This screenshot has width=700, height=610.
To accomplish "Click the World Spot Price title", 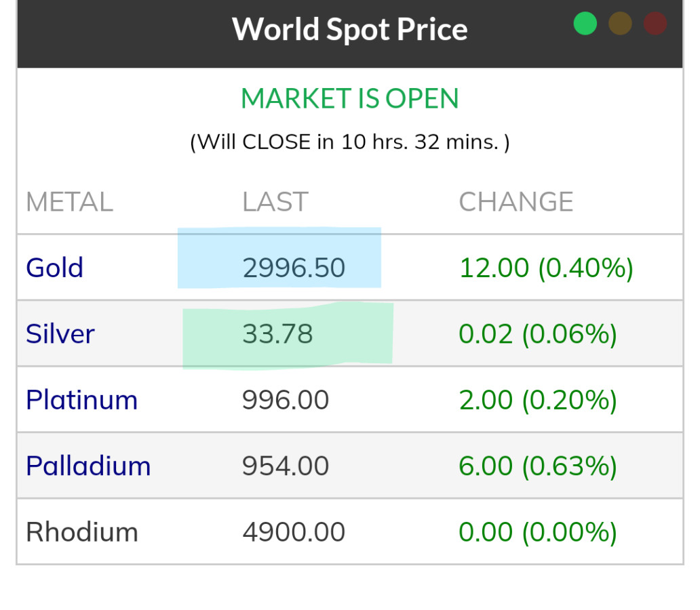I will pyautogui.click(x=349, y=29).
